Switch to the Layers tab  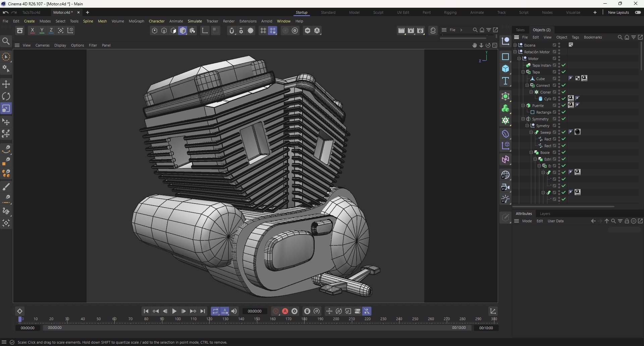(x=545, y=214)
